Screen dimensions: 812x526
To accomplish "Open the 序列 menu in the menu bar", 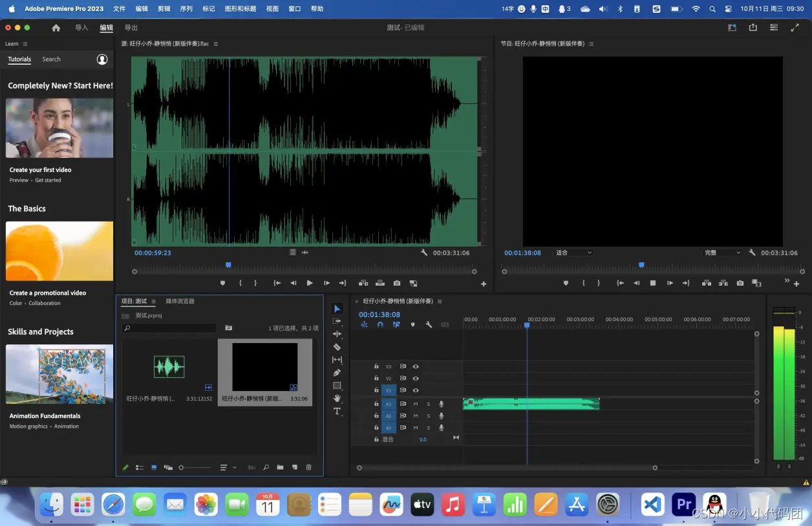I will pos(186,9).
